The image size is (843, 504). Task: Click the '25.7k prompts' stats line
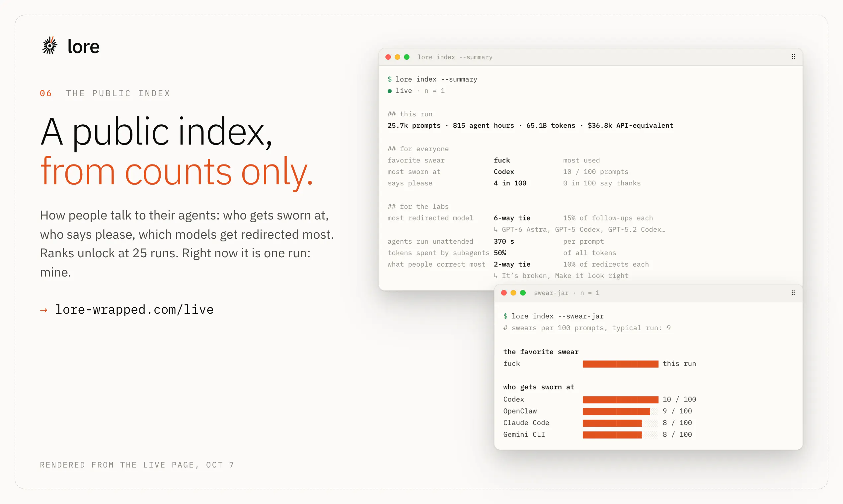pos(530,125)
